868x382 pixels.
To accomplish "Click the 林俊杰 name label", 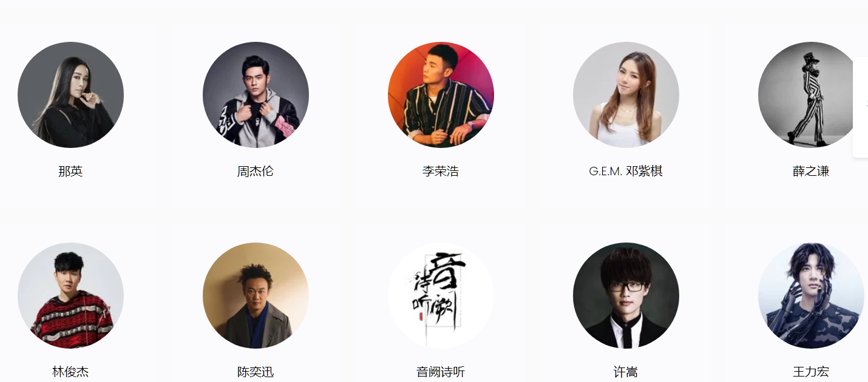I will click(70, 372).
